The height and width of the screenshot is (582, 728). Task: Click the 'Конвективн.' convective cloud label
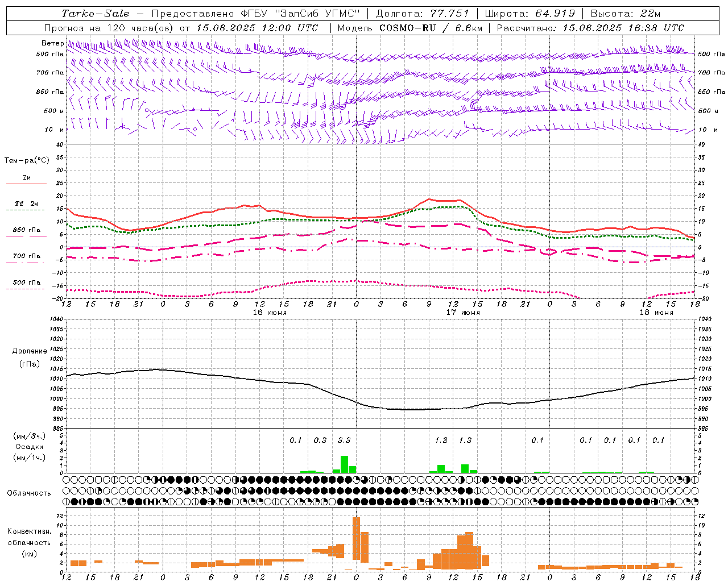(x=30, y=531)
